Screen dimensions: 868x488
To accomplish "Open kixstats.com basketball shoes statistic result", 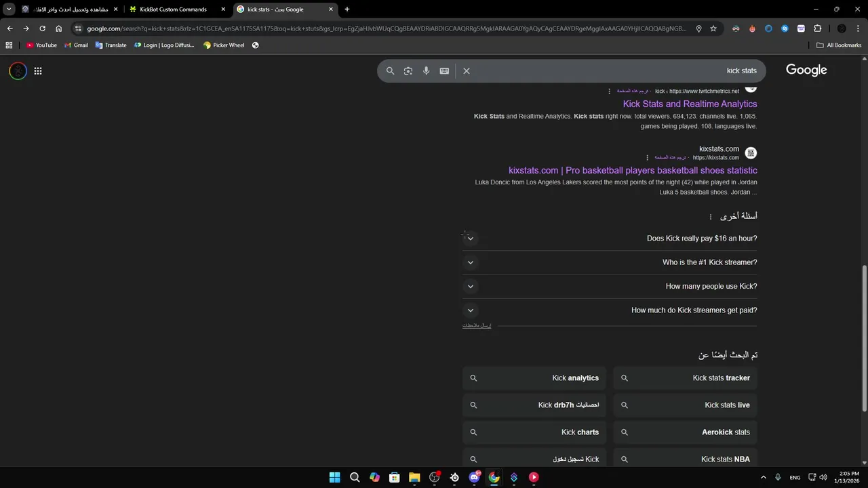I will (633, 170).
